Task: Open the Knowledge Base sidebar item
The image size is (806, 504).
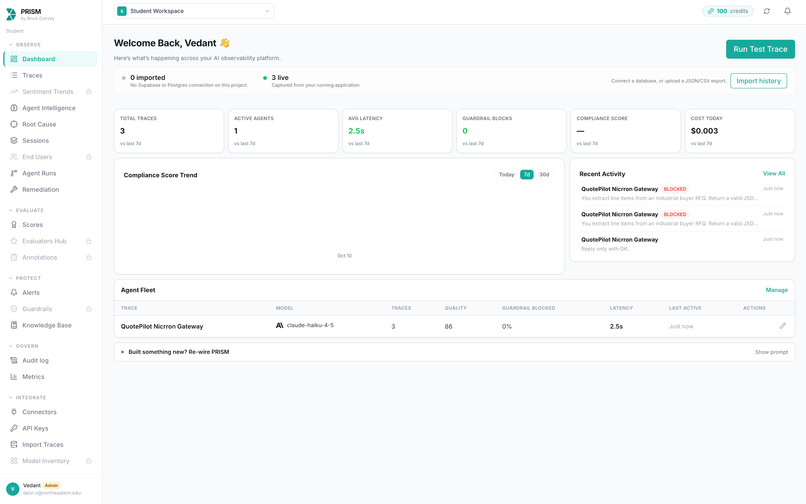Action: [49, 325]
